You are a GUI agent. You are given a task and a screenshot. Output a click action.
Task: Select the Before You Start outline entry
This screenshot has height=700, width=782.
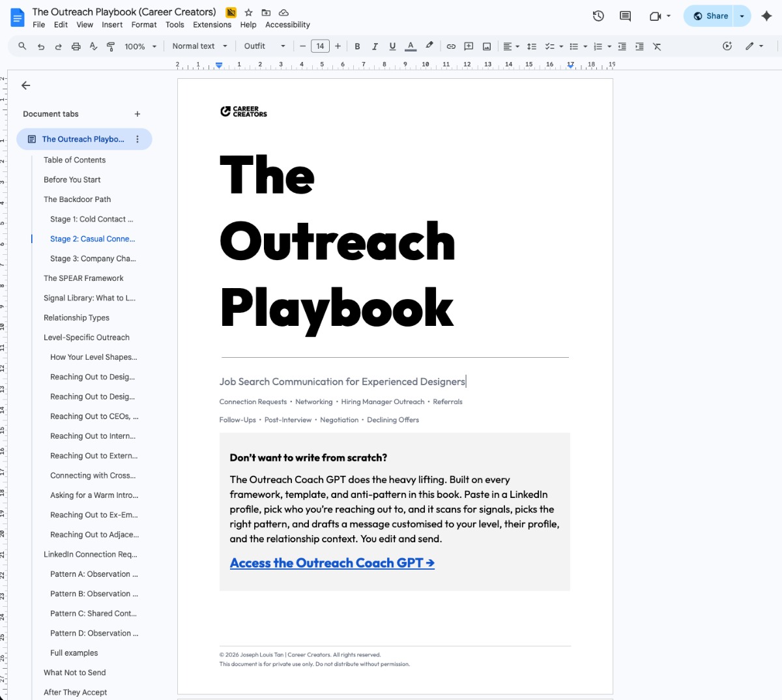pyautogui.click(x=72, y=180)
